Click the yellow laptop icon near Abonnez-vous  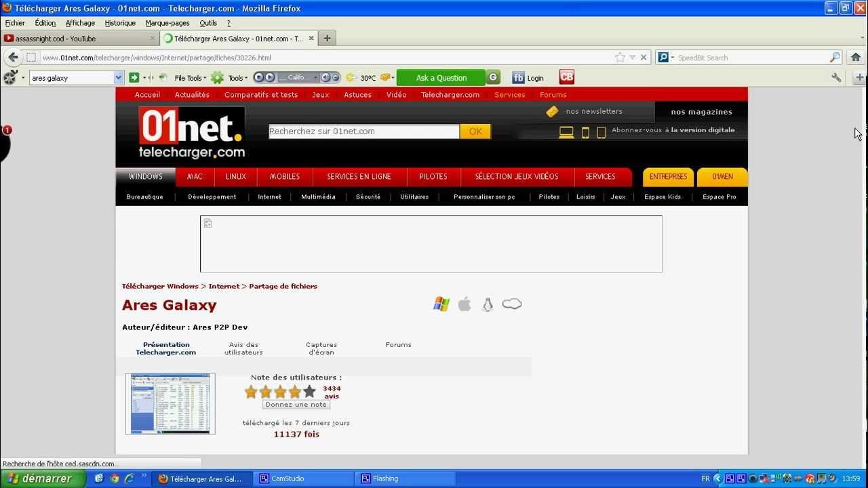pyautogui.click(x=566, y=132)
